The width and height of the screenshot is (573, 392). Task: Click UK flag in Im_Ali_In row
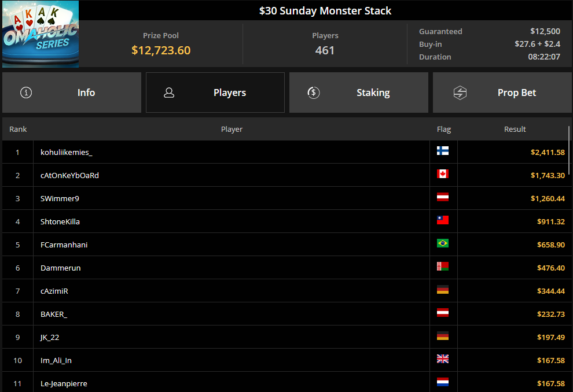pos(443,359)
